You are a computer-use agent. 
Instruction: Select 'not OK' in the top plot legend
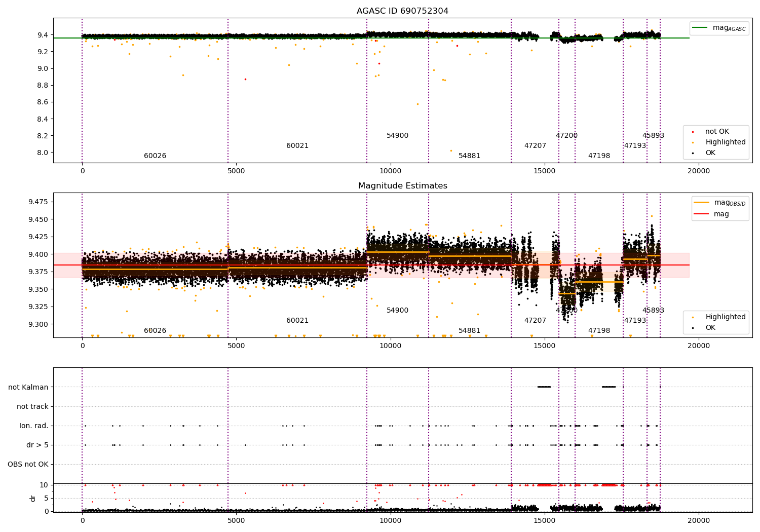(x=717, y=132)
